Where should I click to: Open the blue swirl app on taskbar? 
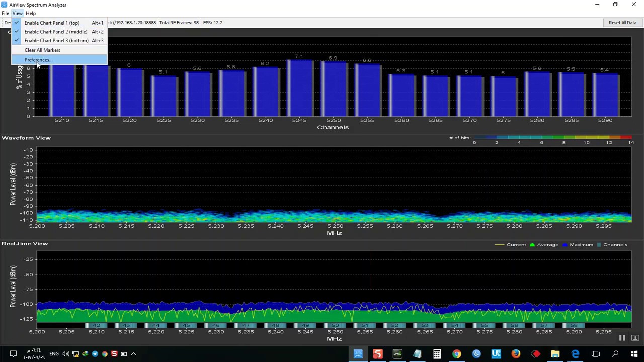pos(476,354)
